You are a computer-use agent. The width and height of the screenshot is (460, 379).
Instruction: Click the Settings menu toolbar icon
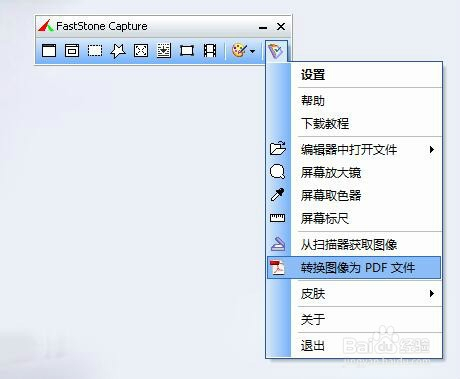pyautogui.click(x=276, y=51)
